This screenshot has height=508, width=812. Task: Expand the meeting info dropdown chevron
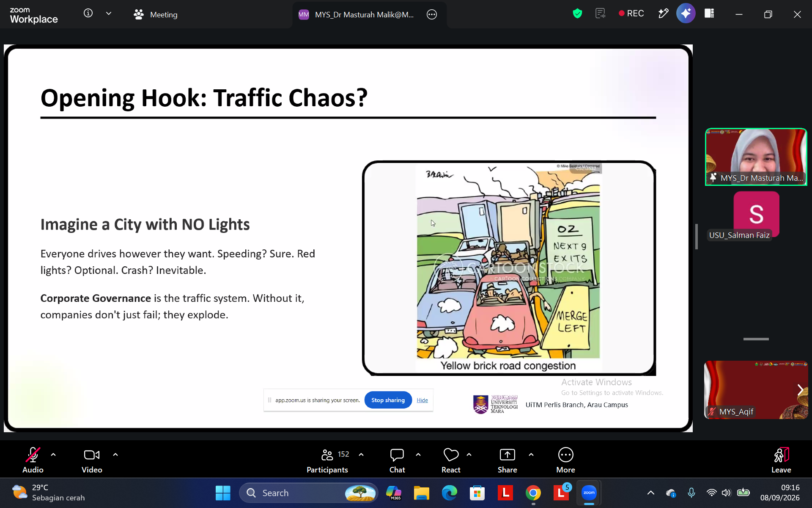pyautogui.click(x=109, y=14)
